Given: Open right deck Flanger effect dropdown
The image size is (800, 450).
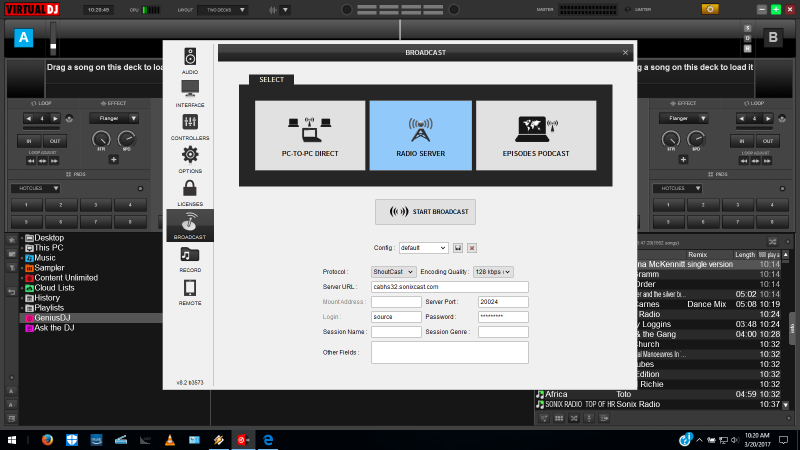Looking at the screenshot, I should (x=683, y=118).
